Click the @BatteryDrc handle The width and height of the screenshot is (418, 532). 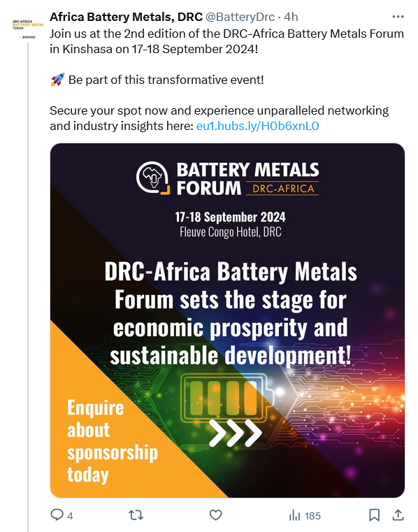[x=240, y=17]
